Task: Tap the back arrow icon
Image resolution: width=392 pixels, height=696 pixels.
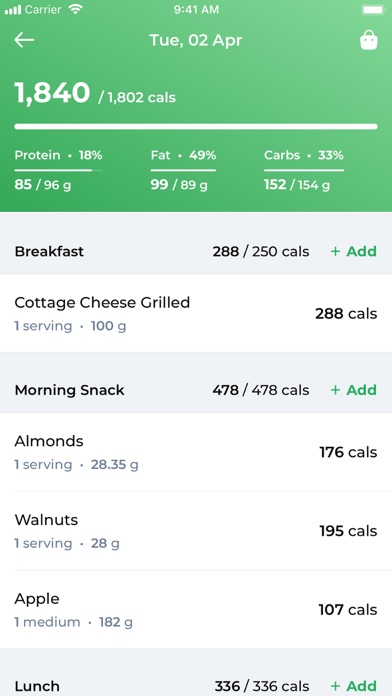Action: tap(24, 40)
